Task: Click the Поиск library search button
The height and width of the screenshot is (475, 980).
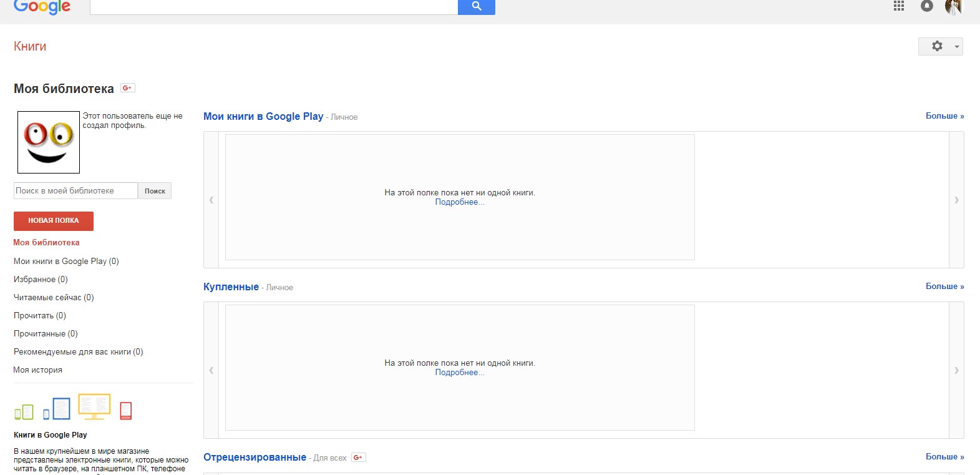Action: (155, 191)
